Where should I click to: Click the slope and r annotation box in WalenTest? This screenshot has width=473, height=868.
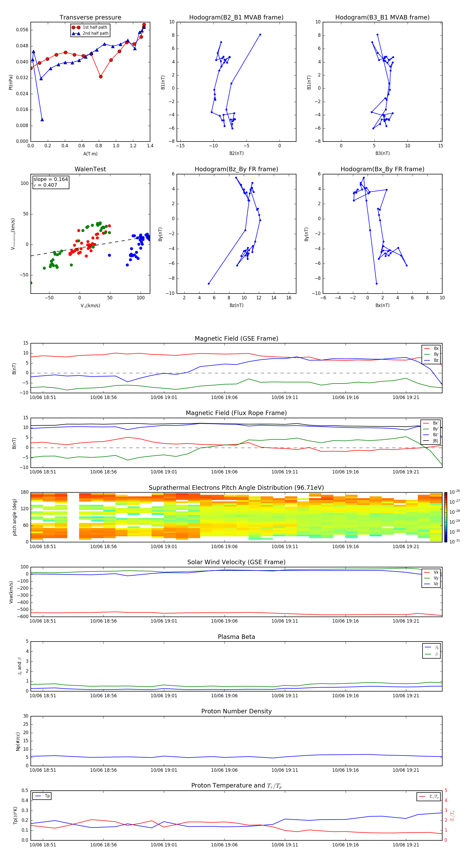(50, 182)
